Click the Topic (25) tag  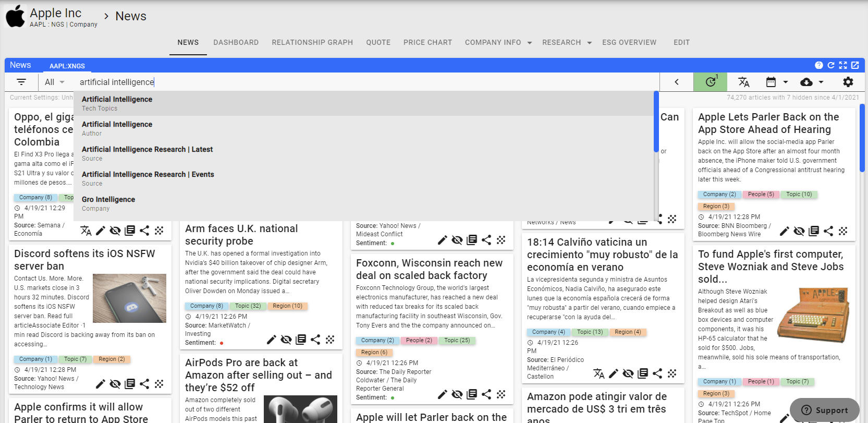pos(457,341)
